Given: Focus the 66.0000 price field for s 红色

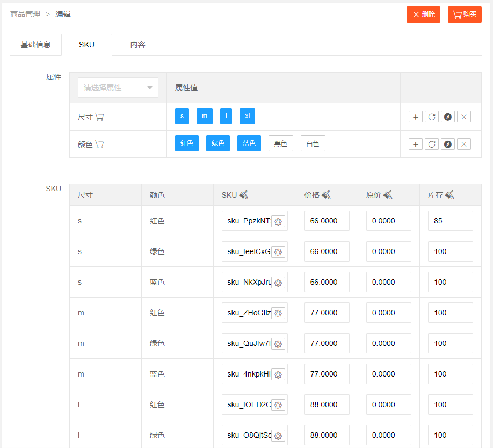Looking at the screenshot, I should (x=327, y=221).
